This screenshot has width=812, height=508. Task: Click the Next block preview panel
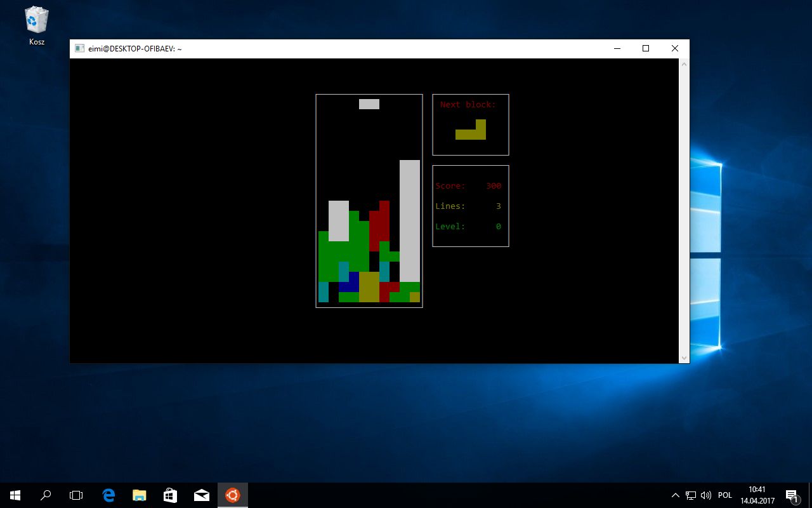[470, 124]
